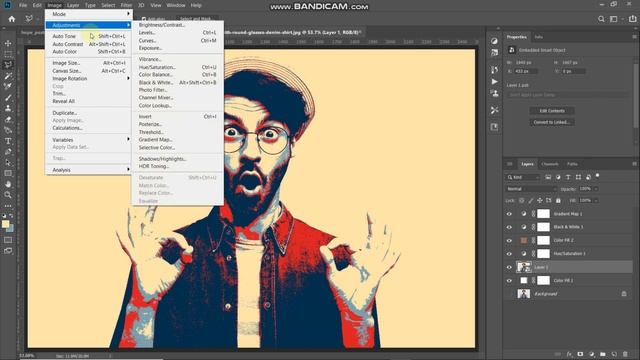Hide the Color Fill 2 layer
Screen dimensions: 640x360
(x=509, y=240)
